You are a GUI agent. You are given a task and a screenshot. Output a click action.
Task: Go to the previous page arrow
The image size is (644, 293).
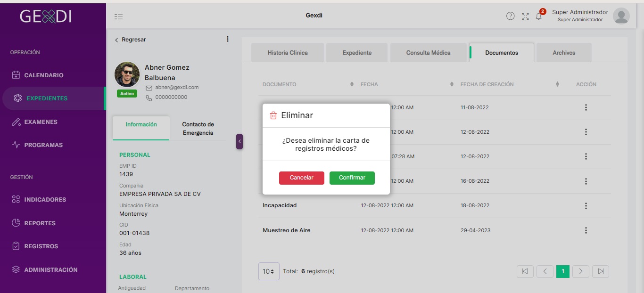point(545,271)
